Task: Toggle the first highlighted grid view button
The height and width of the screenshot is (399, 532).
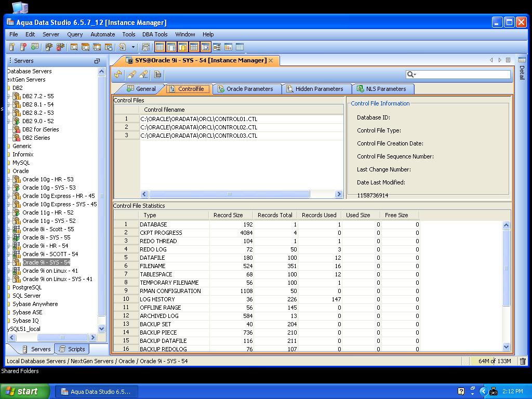Action: (160, 47)
